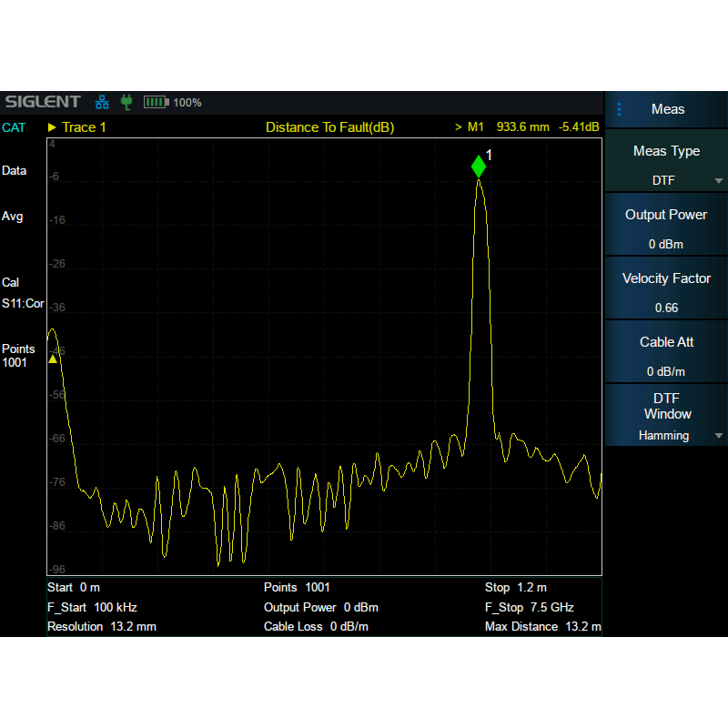Click the Start 0 m distance value

(74, 588)
